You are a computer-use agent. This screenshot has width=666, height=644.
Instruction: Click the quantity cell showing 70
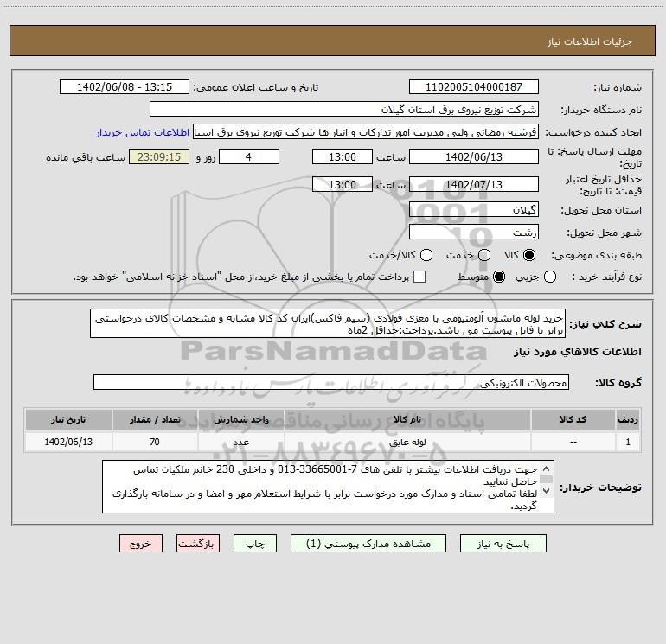pos(155,442)
